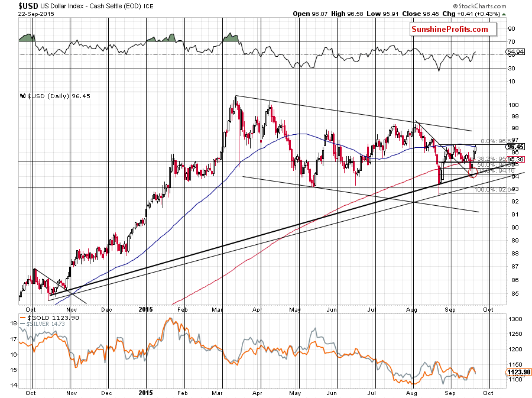This screenshot has width=532, height=398.
Task: Click the silver axis label '14'
Action: 14,386
